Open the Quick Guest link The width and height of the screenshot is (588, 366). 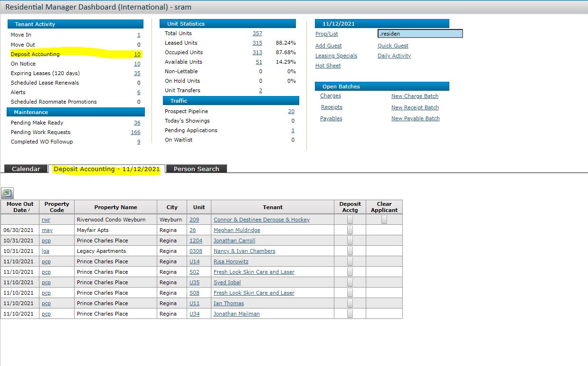(x=393, y=46)
